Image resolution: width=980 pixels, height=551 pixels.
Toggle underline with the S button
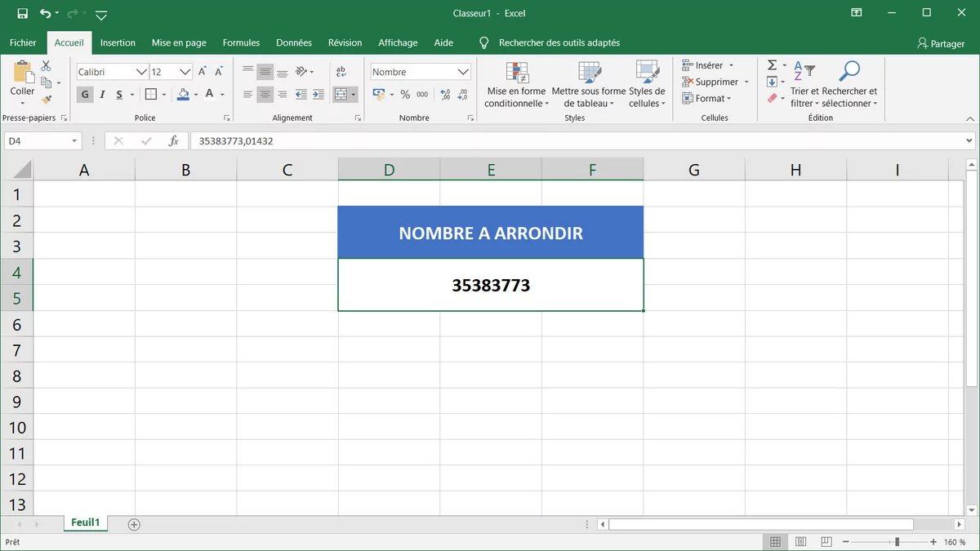pos(119,95)
